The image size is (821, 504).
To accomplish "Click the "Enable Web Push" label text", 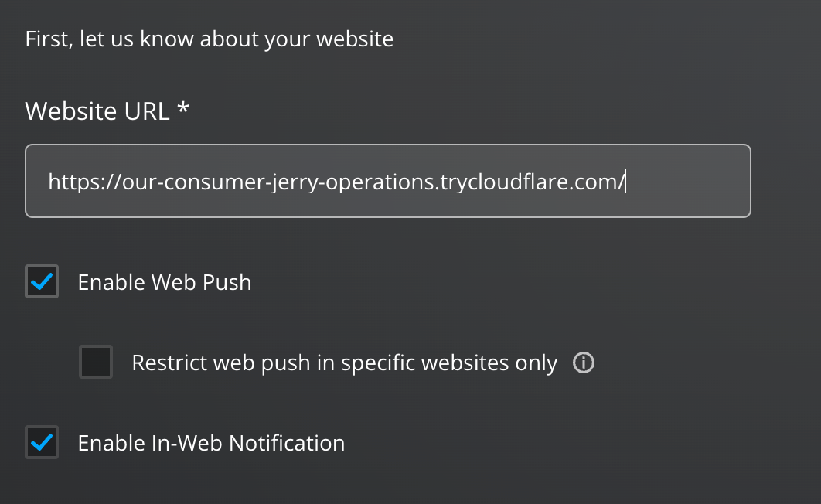I will [165, 282].
